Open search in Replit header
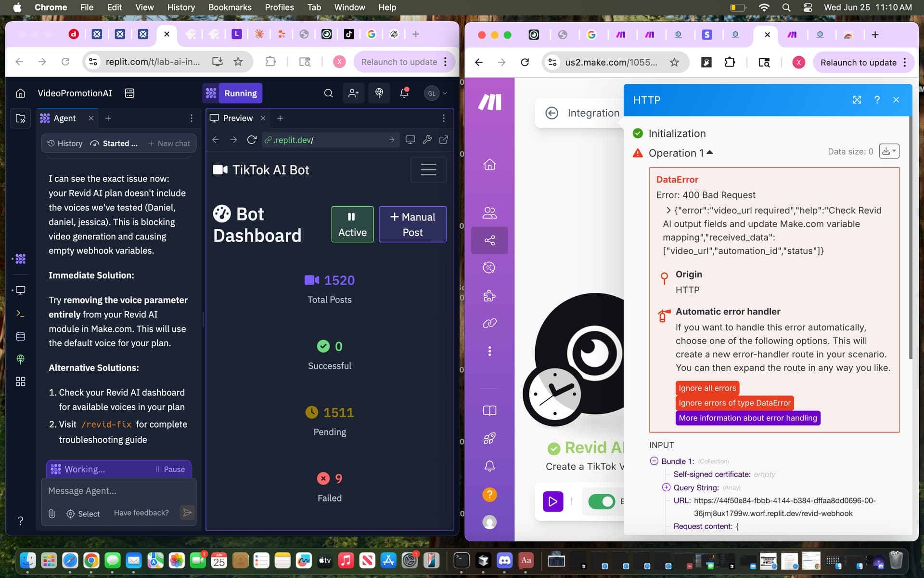924x578 pixels. point(328,93)
